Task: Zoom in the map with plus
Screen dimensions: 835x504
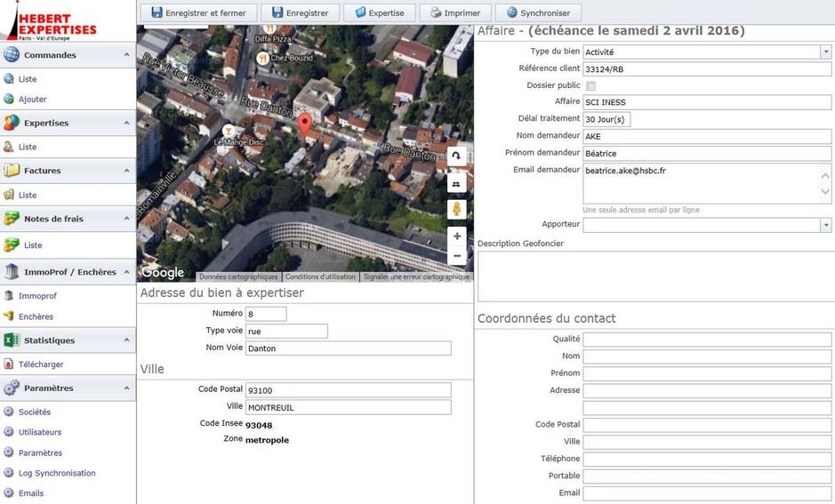Action: [x=457, y=236]
